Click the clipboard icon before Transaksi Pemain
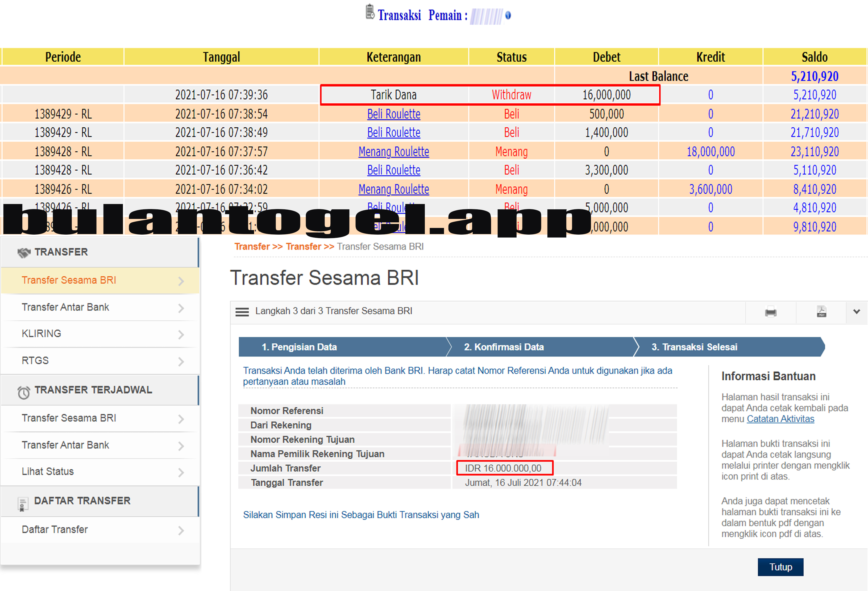Image resolution: width=868 pixels, height=591 pixels. point(369,12)
